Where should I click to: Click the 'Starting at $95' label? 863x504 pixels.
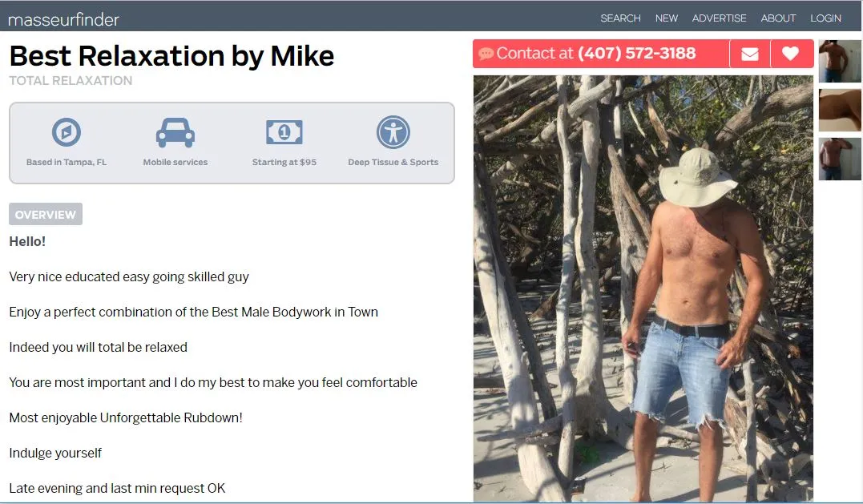284,163
